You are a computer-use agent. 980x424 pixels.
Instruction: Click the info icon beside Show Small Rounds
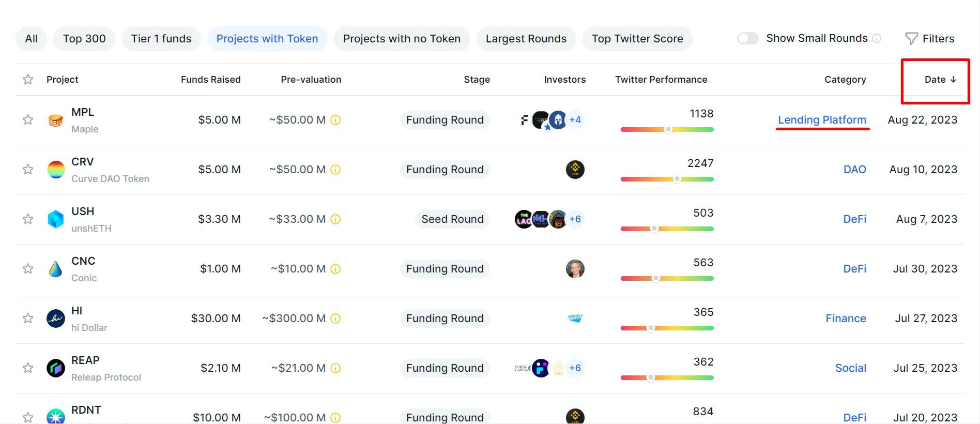pyautogui.click(x=877, y=38)
